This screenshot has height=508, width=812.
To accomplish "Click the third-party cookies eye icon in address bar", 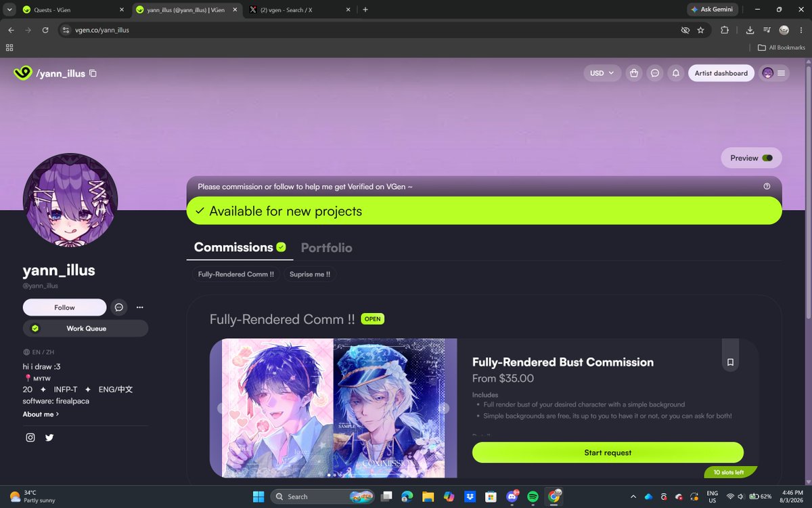I will 685,30.
